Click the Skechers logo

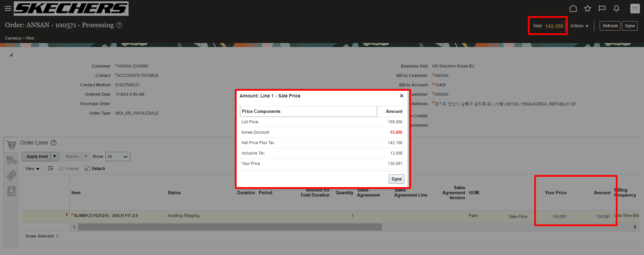click(71, 8)
